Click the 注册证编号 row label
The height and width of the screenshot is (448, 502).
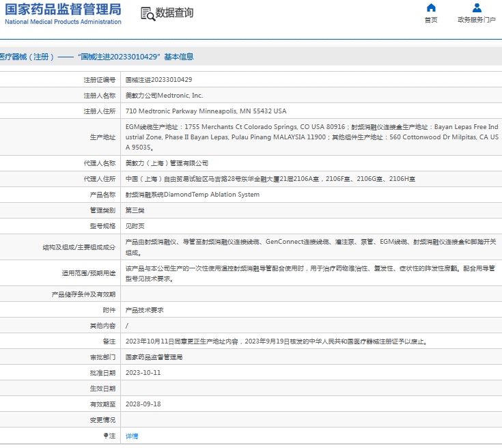[x=100, y=80]
